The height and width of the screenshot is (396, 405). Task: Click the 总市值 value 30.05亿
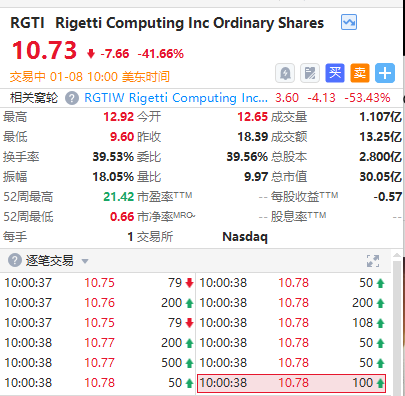pyautogui.click(x=380, y=177)
